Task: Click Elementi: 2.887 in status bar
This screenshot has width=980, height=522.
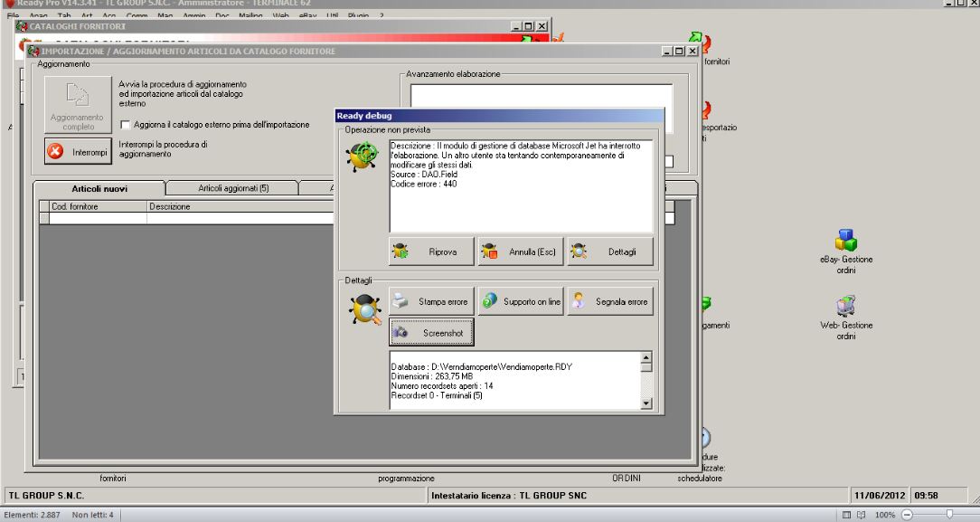Action: click(32, 515)
